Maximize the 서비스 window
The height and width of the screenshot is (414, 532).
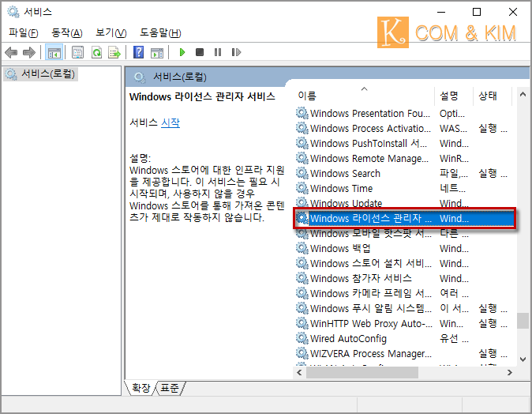click(477, 12)
